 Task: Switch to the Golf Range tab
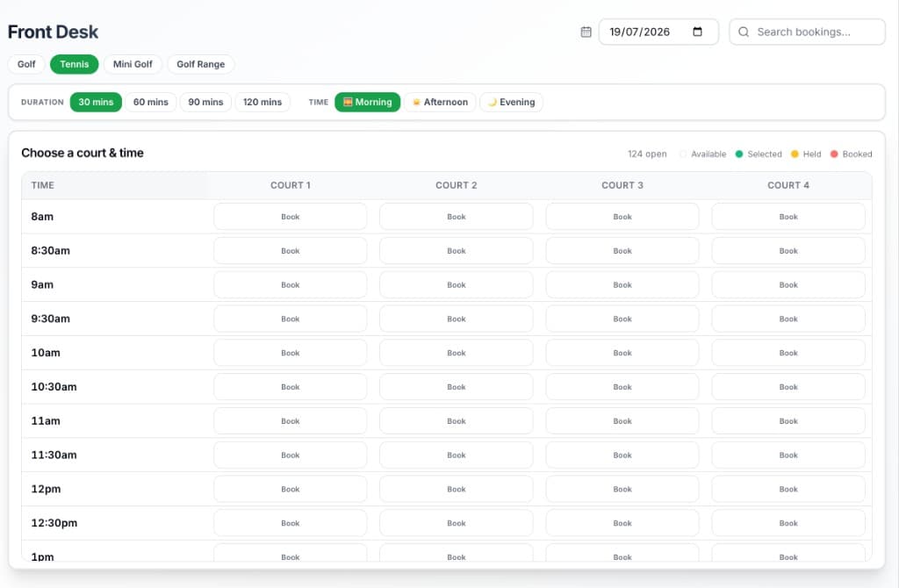pyautogui.click(x=201, y=64)
